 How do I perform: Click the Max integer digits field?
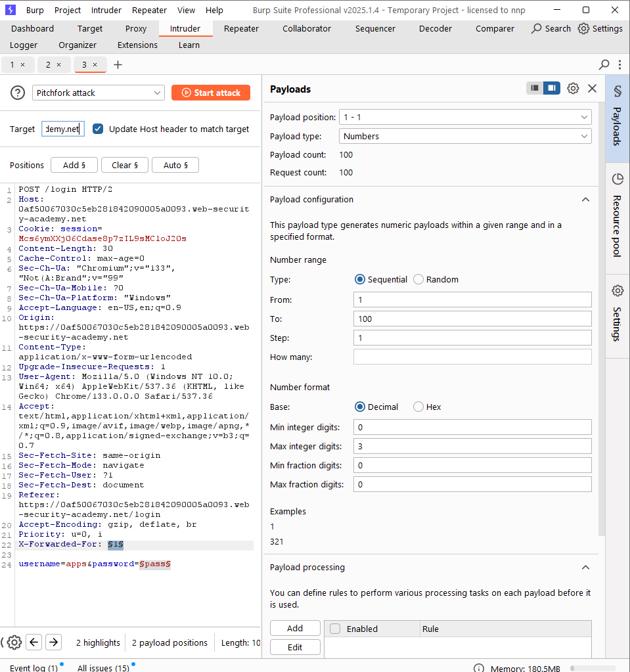tap(472, 446)
